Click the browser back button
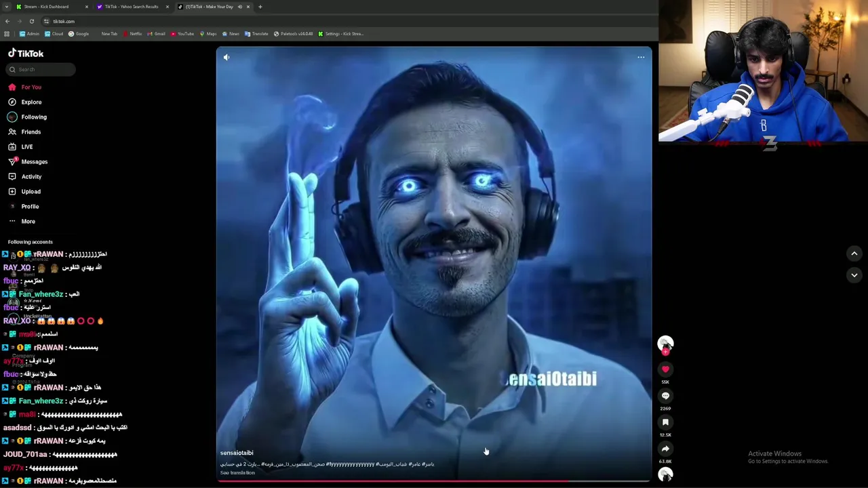This screenshot has height=488, width=868. [x=7, y=22]
